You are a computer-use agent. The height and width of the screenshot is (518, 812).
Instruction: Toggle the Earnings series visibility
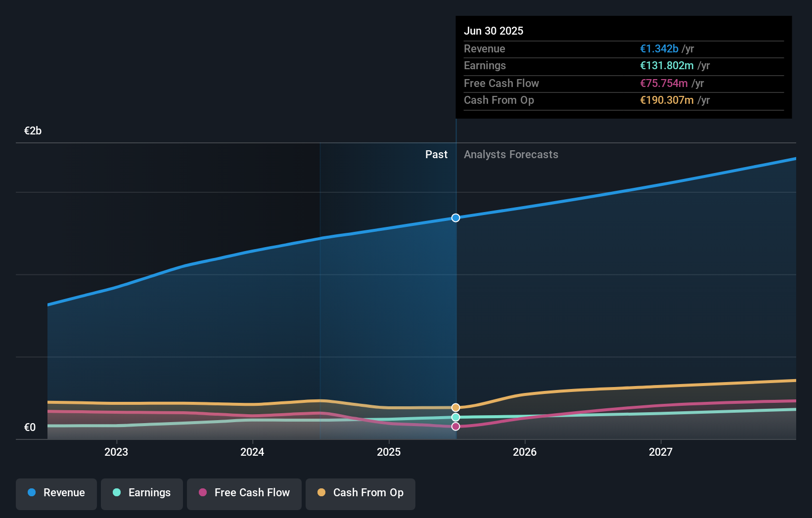click(x=142, y=493)
